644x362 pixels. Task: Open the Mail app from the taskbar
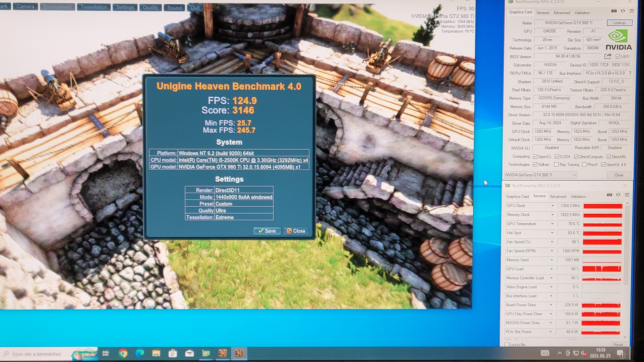coord(189,353)
